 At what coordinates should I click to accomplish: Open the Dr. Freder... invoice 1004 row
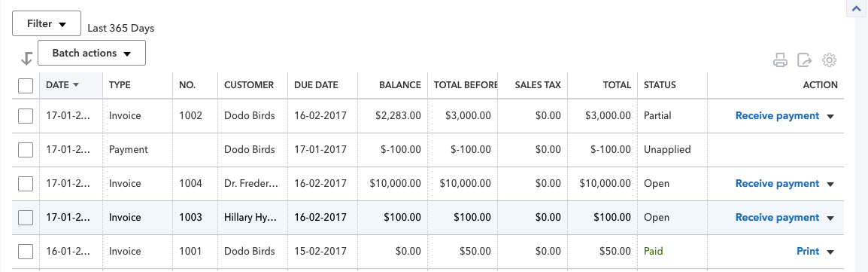428,184
